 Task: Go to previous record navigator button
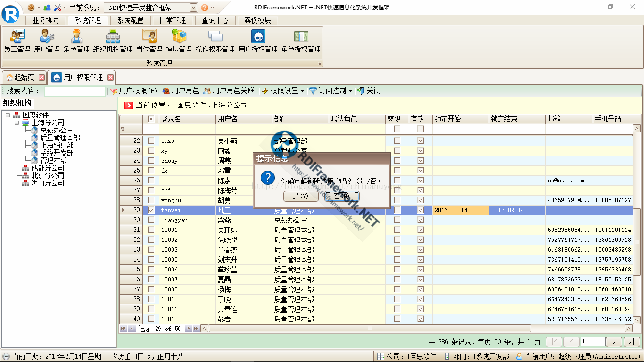pos(132,329)
